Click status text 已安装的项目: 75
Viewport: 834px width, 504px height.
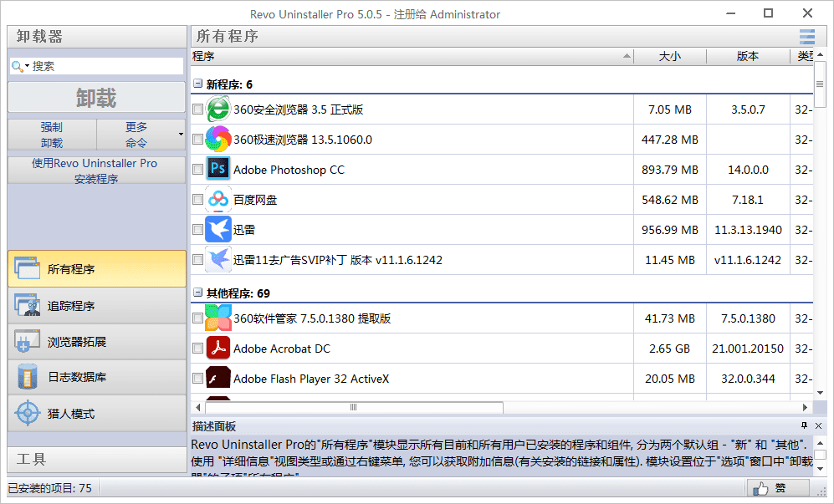(49, 488)
